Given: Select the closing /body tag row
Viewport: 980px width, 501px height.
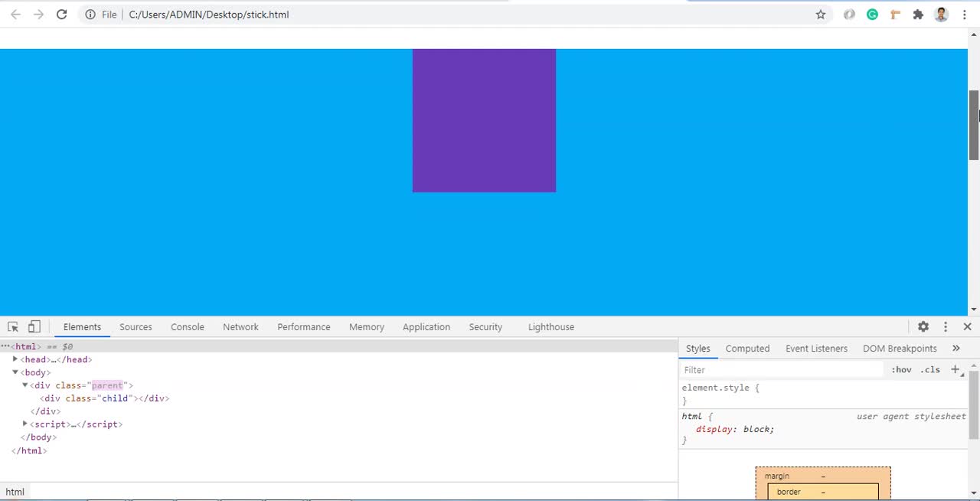Looking at the screenshot, I should pos(338,437).
